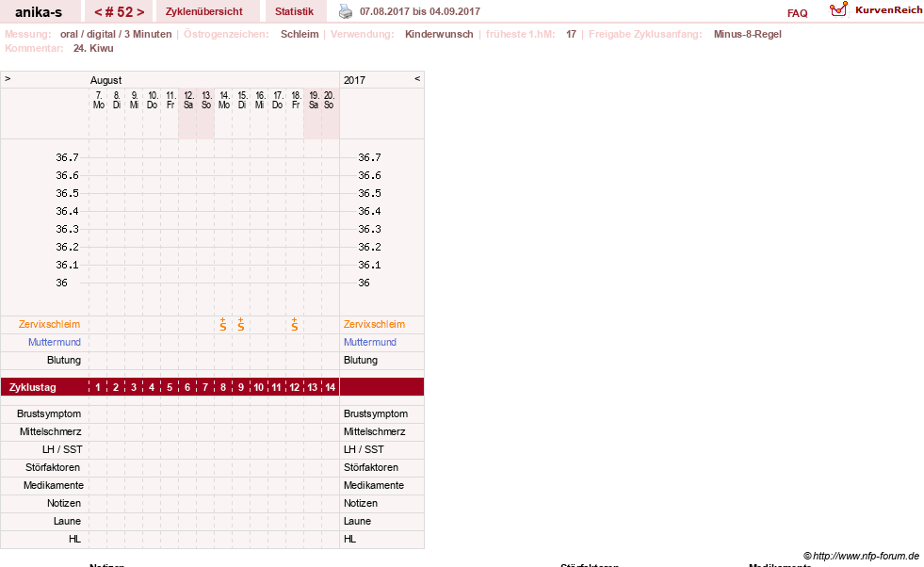Click the '2017' year header
The height and width of the screenshot is (567, 924).
tap(354, 80)
